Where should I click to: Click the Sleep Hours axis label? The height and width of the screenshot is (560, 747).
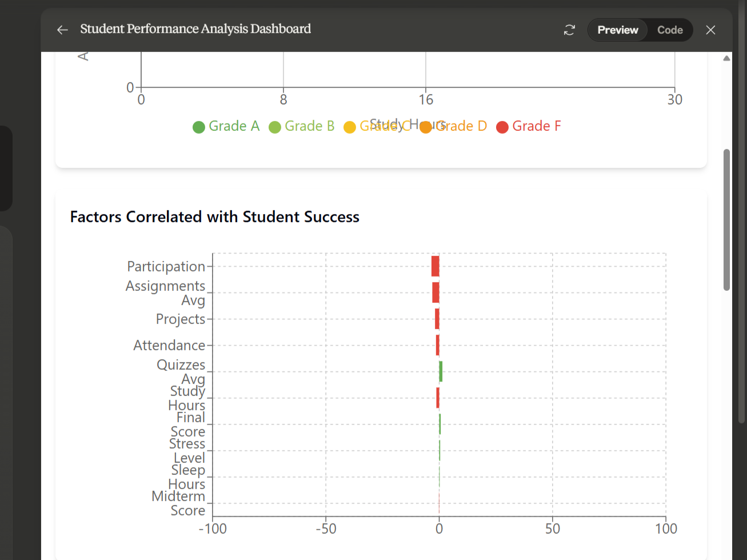tap(187, 477)
